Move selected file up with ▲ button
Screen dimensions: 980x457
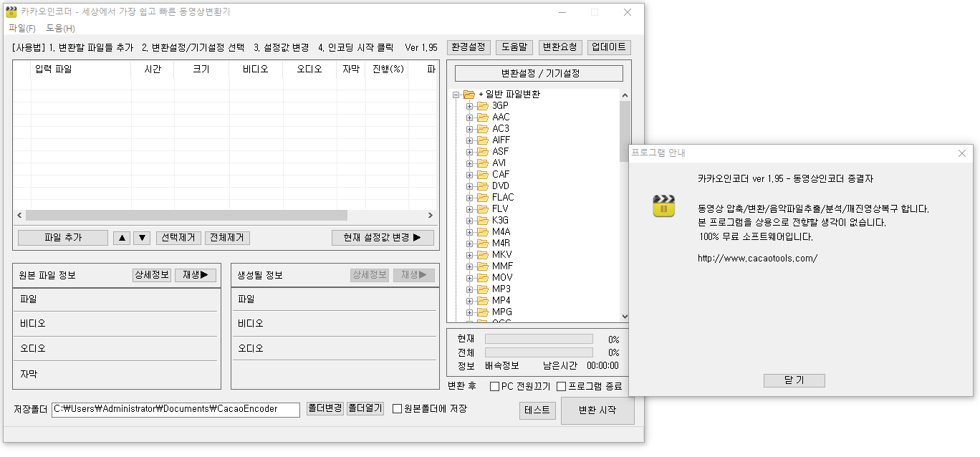122,238
